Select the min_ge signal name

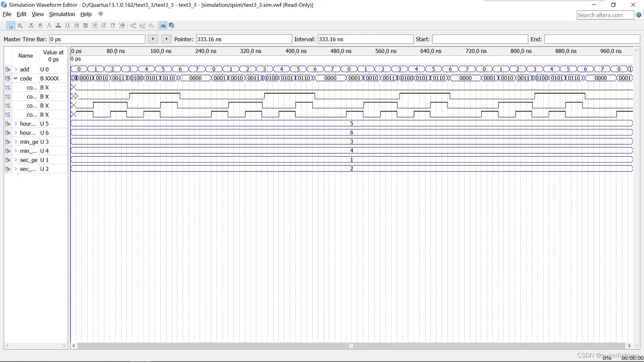[29, 142]
